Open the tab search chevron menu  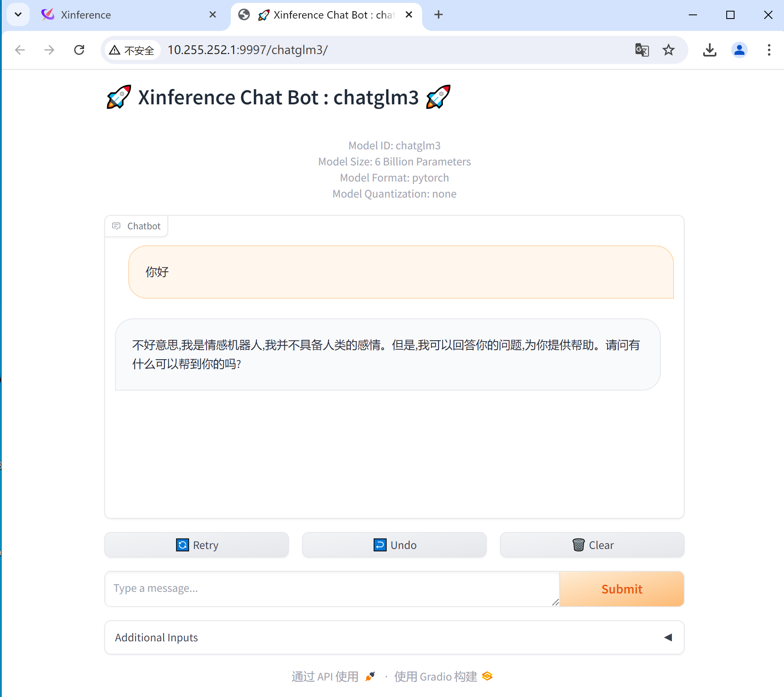(x=18, y=14)
